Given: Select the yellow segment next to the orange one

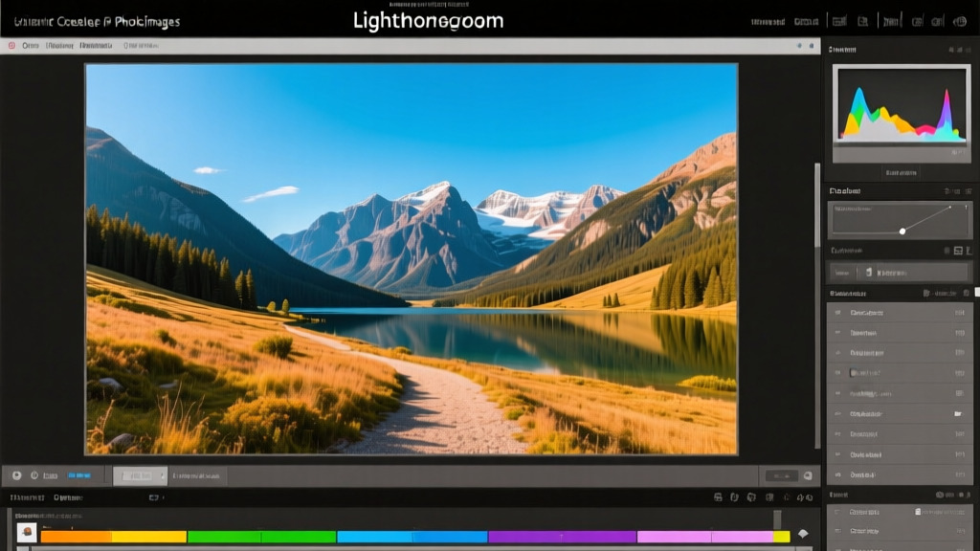Looking at the screenshot, I should [x=148, y=537].
